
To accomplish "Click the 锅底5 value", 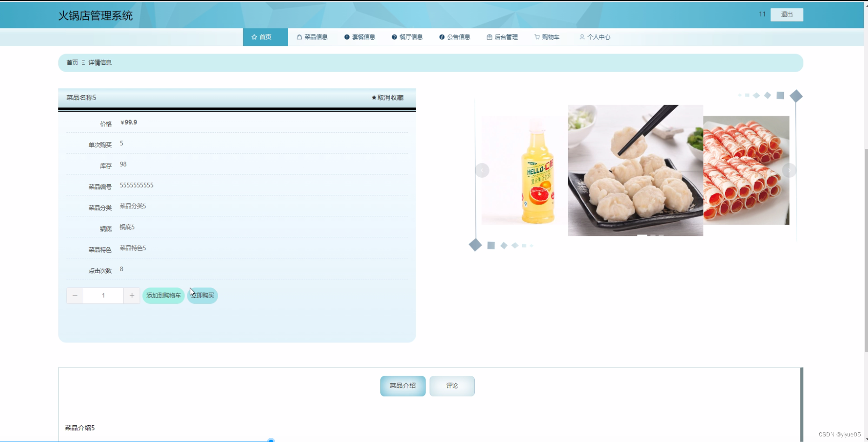I will coord(127,227).
